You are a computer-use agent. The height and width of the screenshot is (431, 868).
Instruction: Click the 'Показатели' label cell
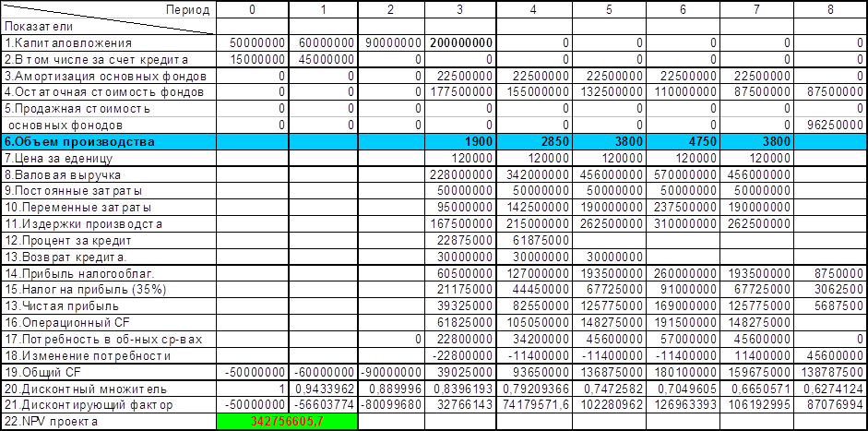[108, 27]
